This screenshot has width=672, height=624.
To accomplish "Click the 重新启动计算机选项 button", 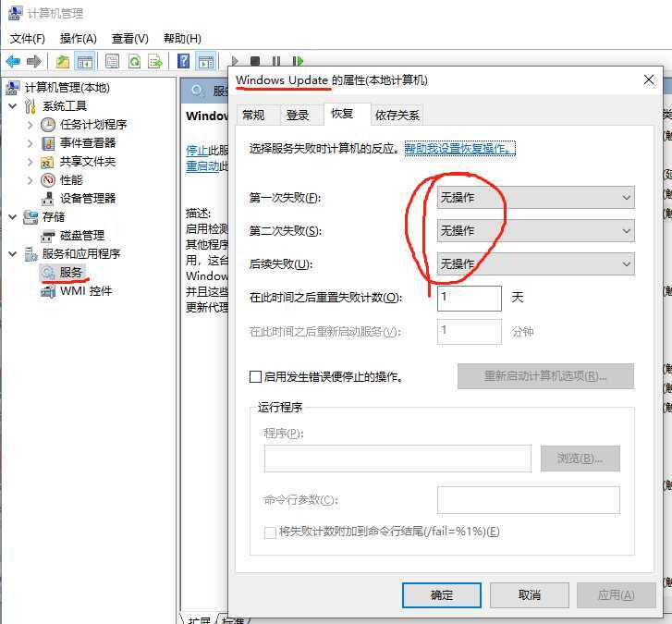I will (545, 376).
